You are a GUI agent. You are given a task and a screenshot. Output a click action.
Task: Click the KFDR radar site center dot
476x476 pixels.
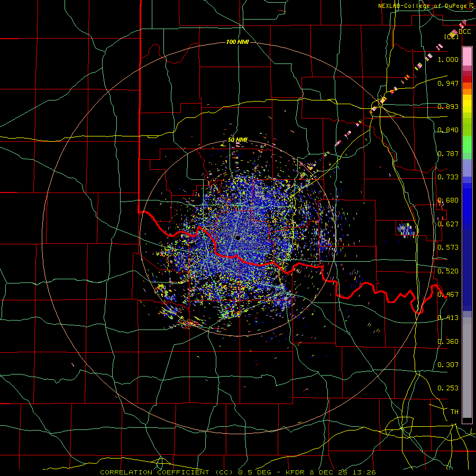[x=238, y=237]
